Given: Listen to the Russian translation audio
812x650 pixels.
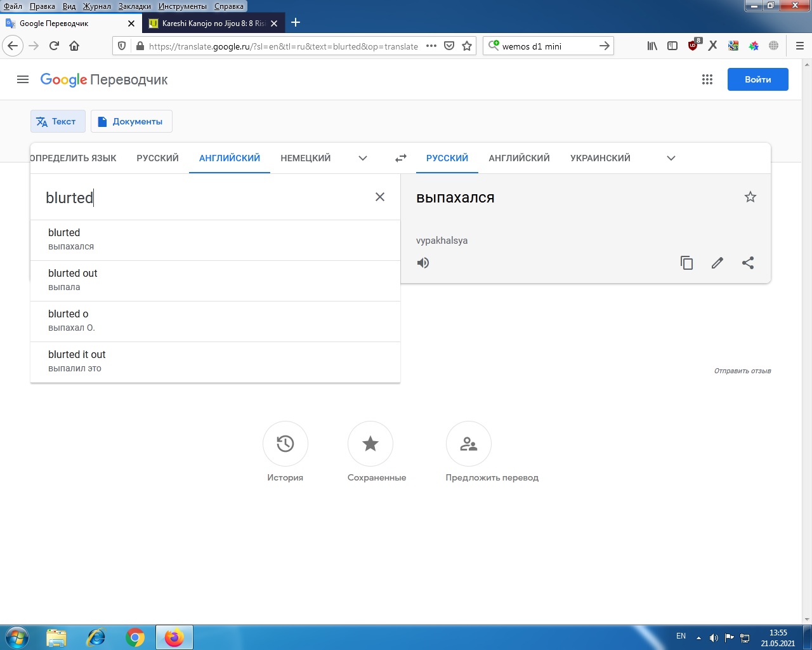Looking at the screenshot, I should pos(423,263).
